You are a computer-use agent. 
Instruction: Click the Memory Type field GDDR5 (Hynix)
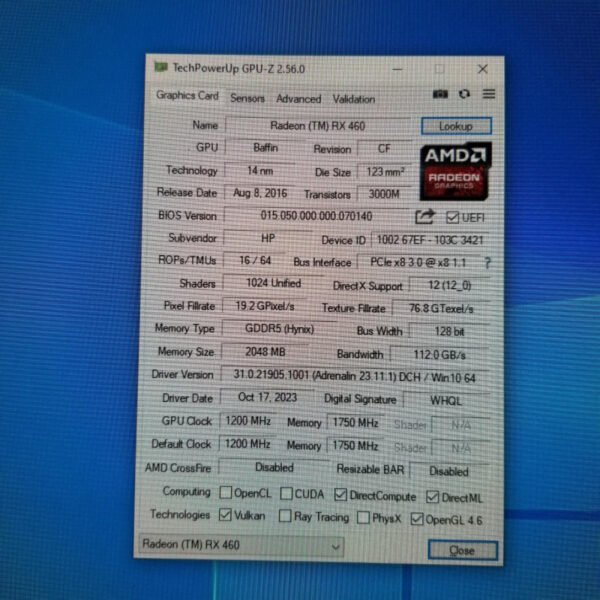coord(279,329)
